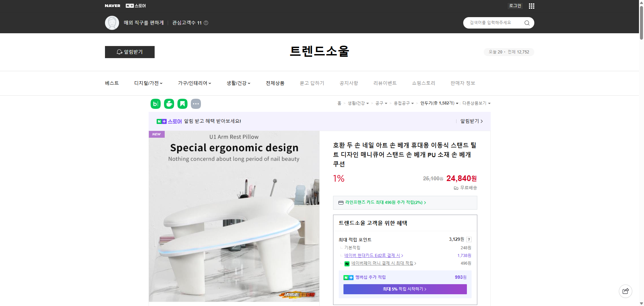Open the 다른상품보기 dropdown

click(476, 103)
